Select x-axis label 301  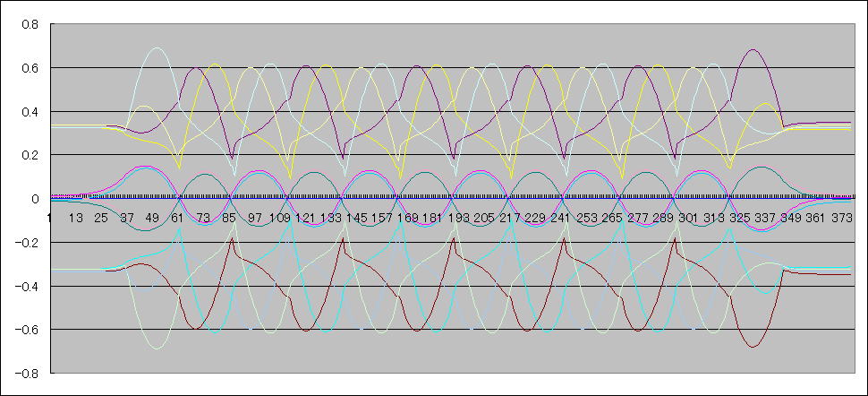click(689, 218)
